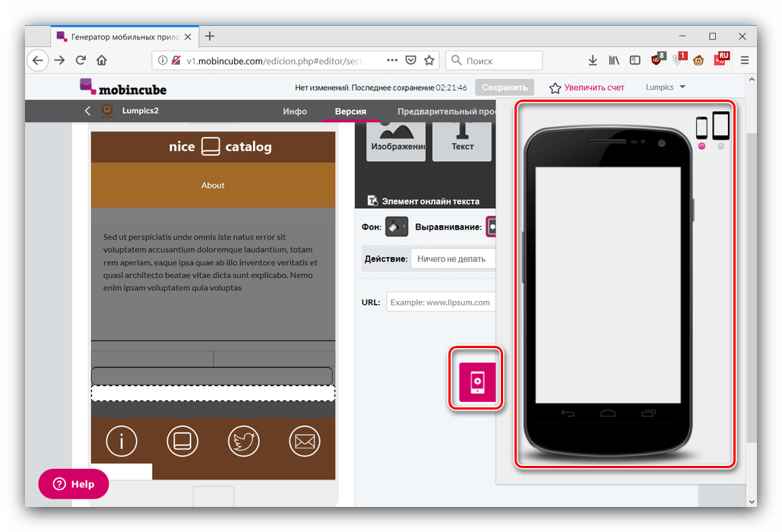This screenshot has height=532, width=782.
Task: Select the tablet preview device
Action: pos(720,125)
